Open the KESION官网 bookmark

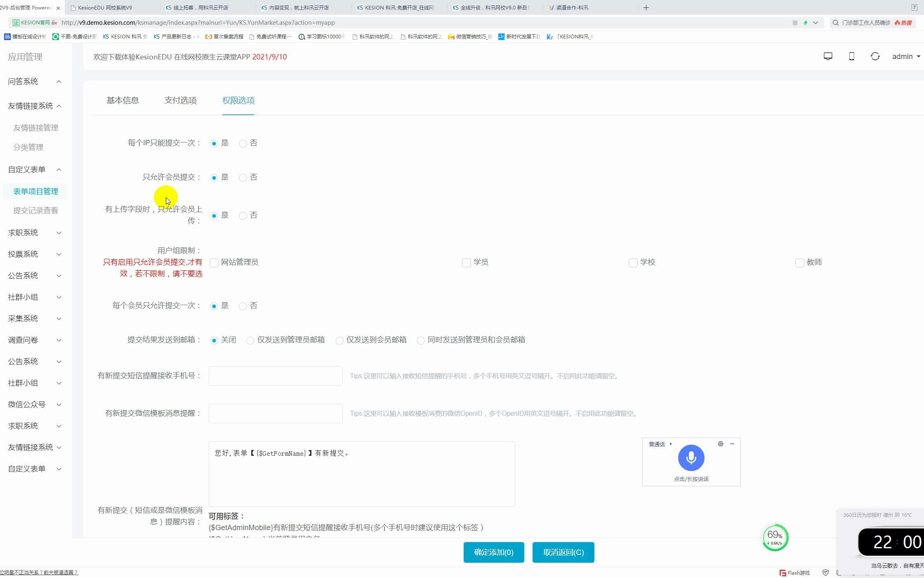(32, 23)
